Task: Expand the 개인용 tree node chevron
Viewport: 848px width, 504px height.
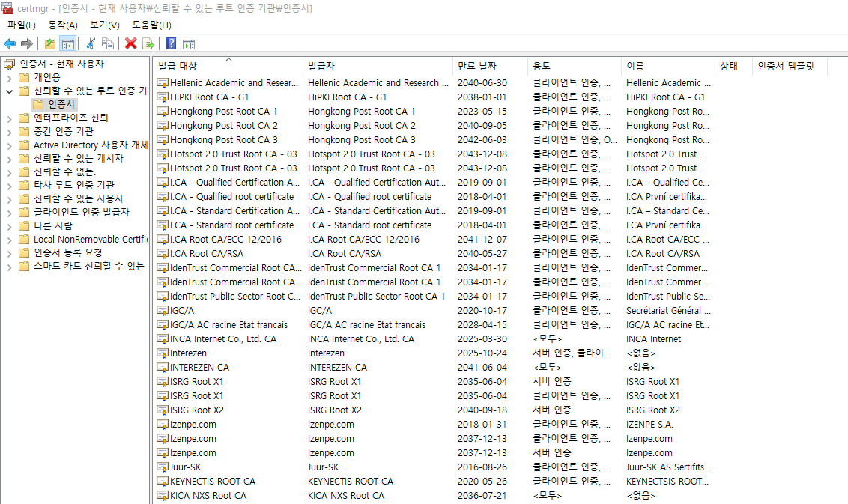Action: 9,78
